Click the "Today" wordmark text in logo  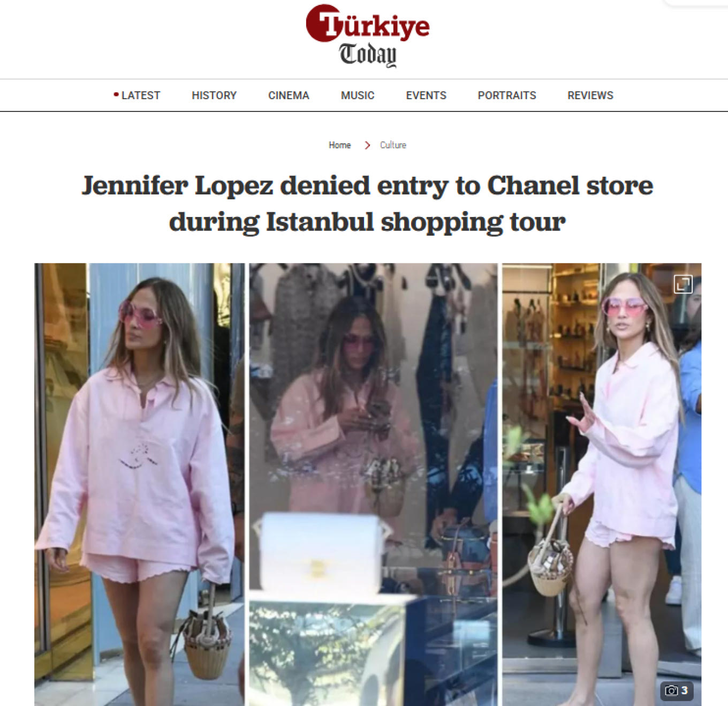368,54
